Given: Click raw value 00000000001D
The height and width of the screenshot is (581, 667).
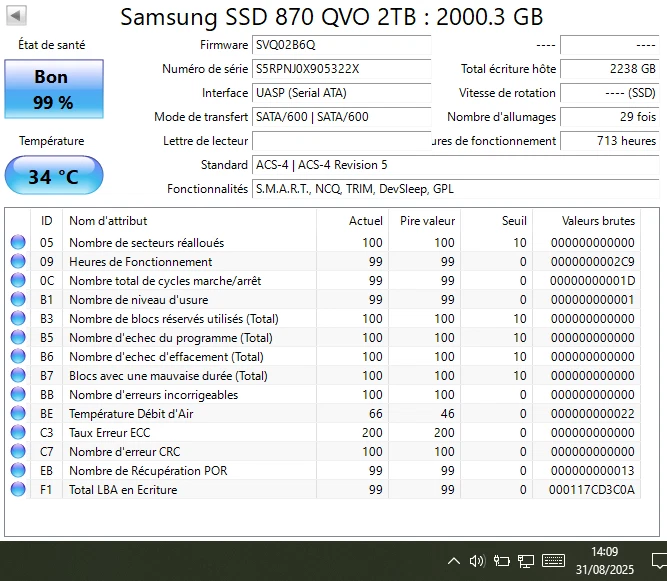Looking at the screenshot, I should (593, 281).
